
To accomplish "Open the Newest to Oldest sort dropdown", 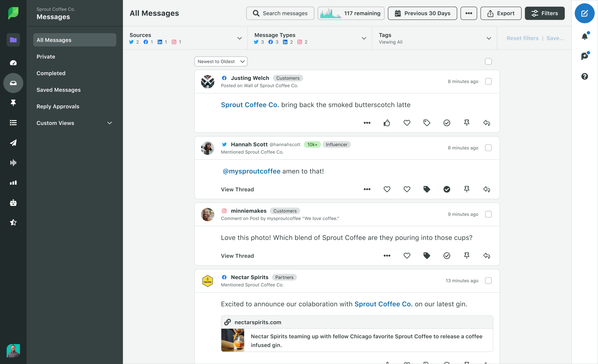I will (x=220, y=61).
